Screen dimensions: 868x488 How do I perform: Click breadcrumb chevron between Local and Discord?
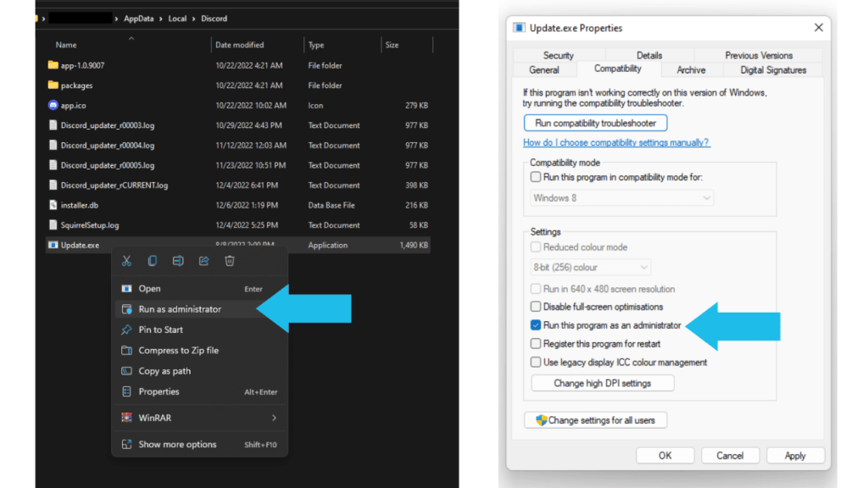194,19
